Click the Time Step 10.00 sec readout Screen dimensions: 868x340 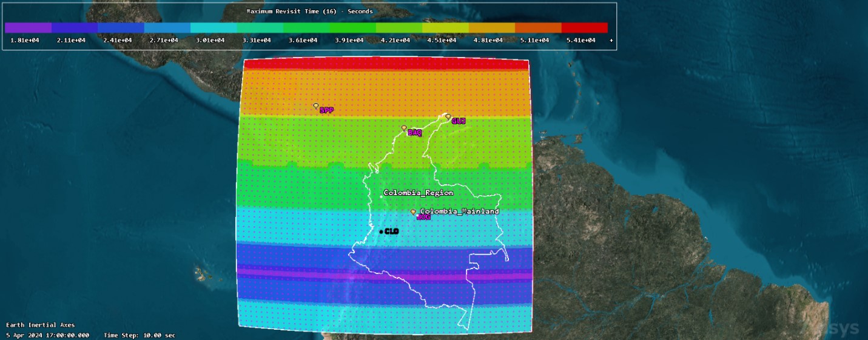pos(140,335)
